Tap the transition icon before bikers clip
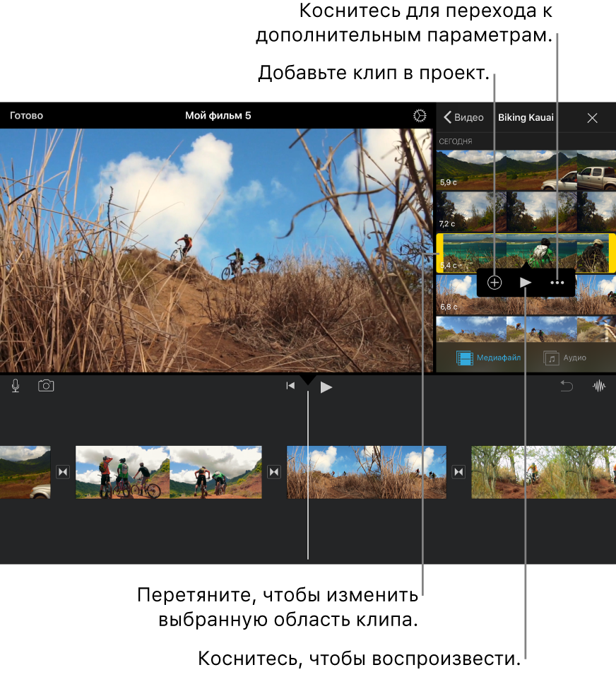 pos(63,472)
